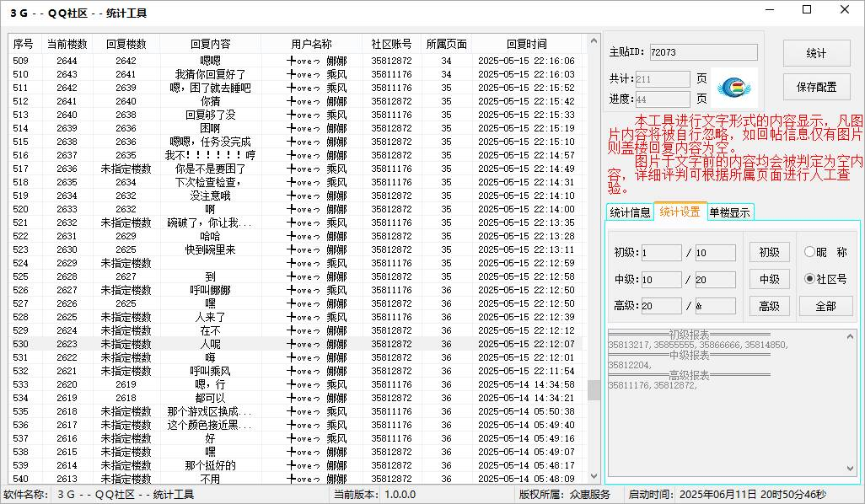Screen dimensions: 865x504
Task: Focus the 主贴ID input field
Action: tap(703, 52)
